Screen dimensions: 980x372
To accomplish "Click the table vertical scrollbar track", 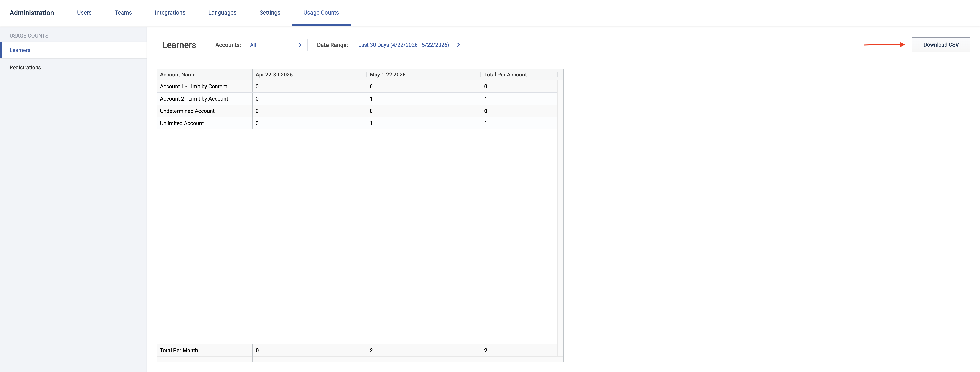I will 560,212.
